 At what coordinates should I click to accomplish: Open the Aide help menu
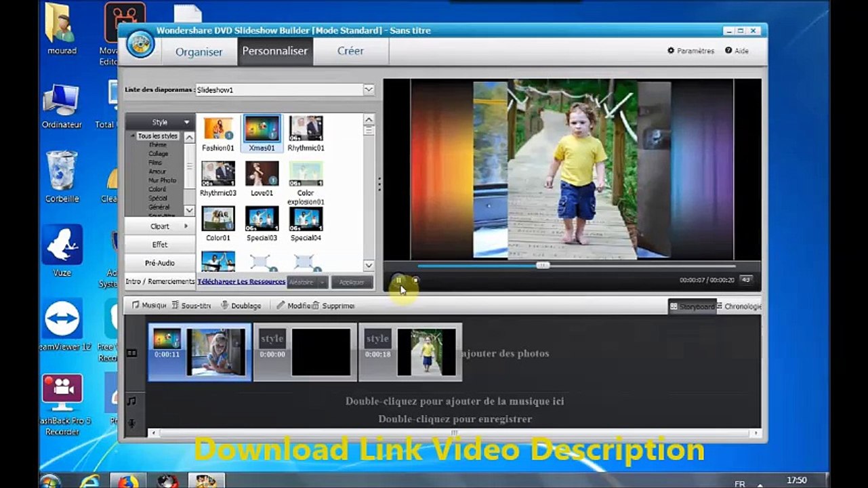point(737,51)
